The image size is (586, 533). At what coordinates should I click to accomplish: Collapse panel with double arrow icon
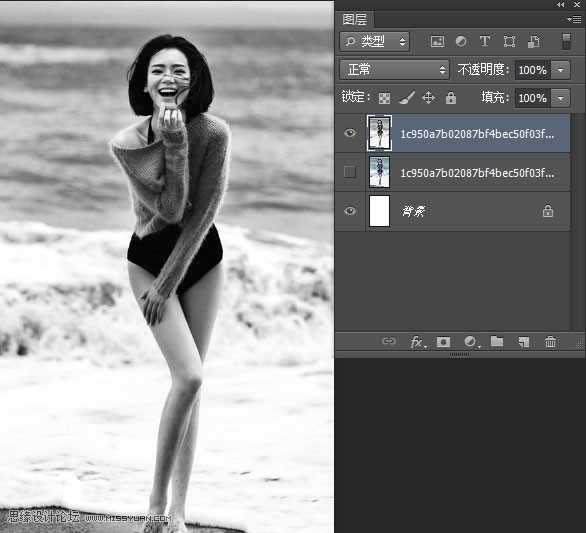tap(560, 4)
